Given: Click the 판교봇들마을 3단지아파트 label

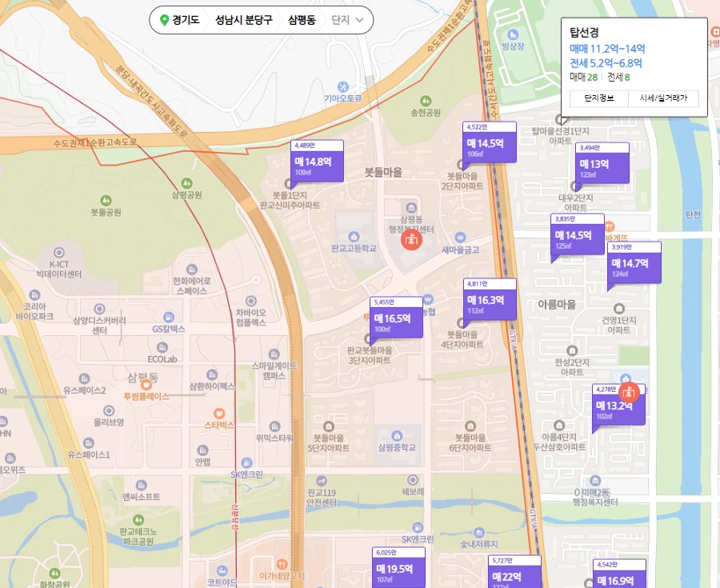Looking at the screenshot, I should coord(369,355).
